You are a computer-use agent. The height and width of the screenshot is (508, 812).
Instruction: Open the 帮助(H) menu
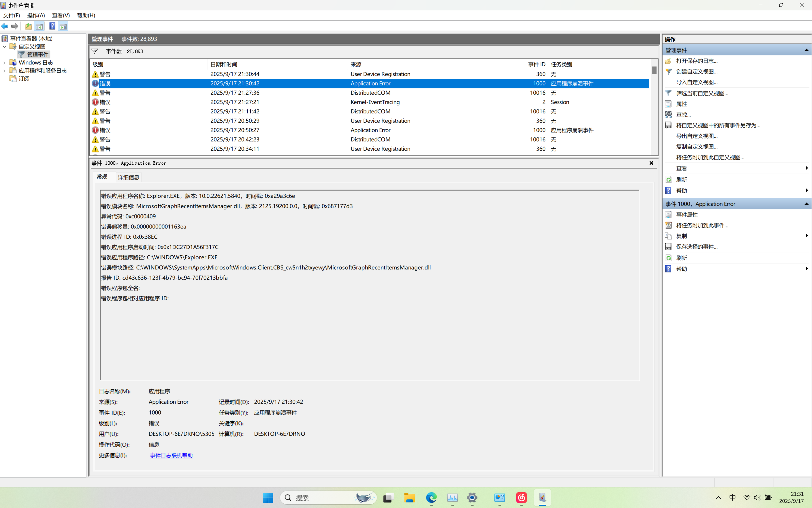(86, 16)
